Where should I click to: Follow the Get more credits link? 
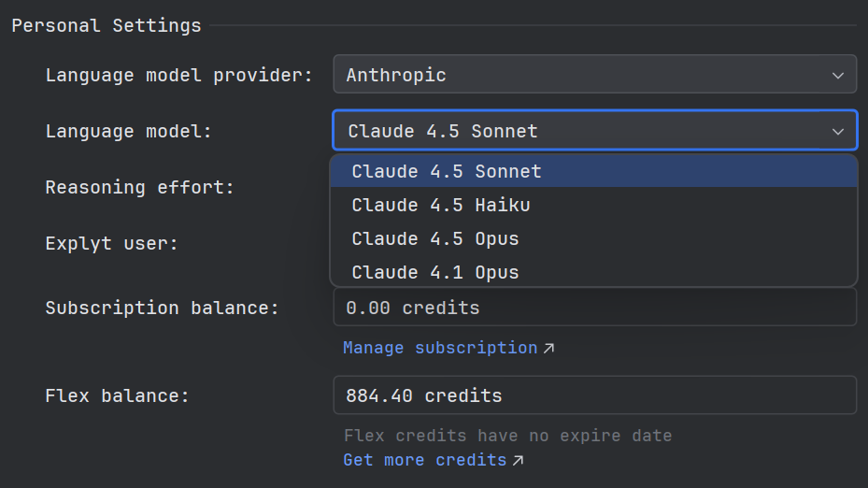point(424,460)
